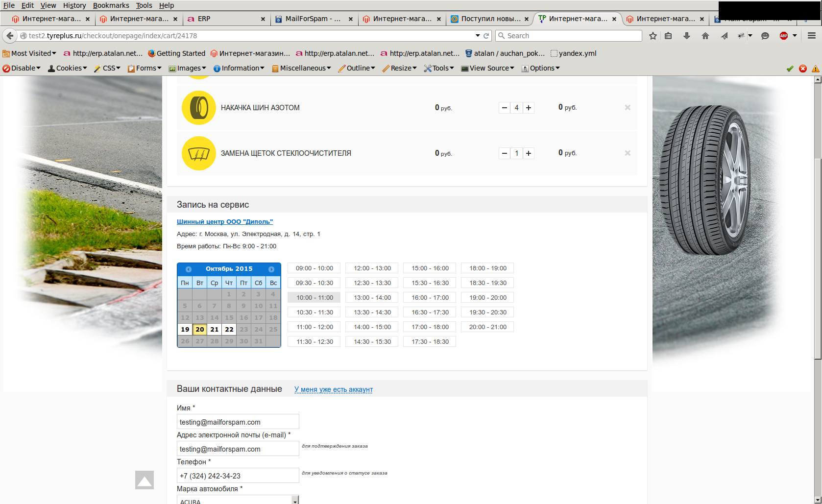Screen dimensions: 822x504
Task: Switch to the ERP tab
Action: [225, 19]
